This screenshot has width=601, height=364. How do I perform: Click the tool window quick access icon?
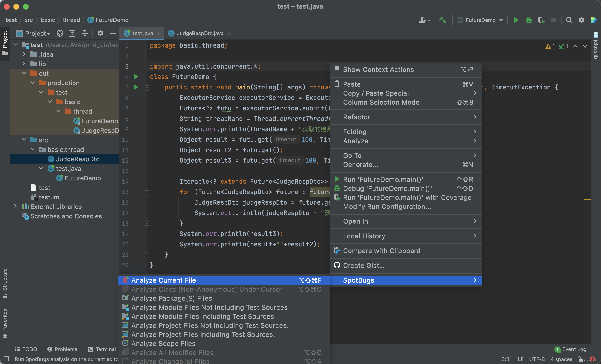(6, 359)
